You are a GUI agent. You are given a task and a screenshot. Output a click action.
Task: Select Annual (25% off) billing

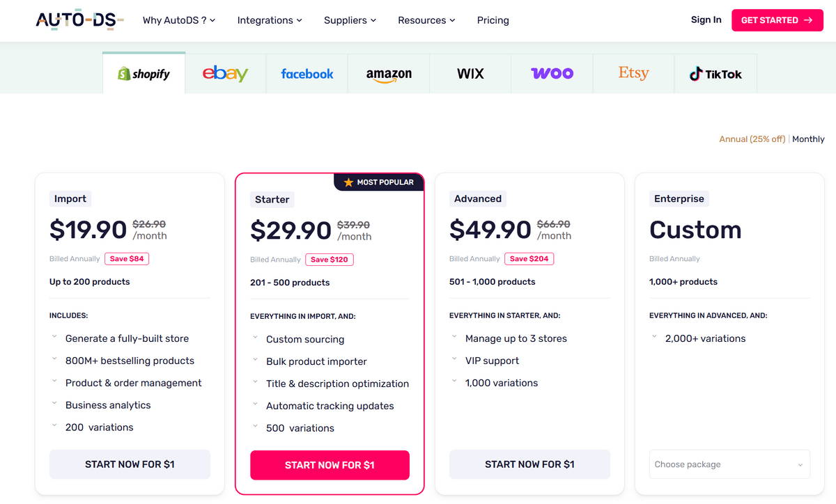752,139
